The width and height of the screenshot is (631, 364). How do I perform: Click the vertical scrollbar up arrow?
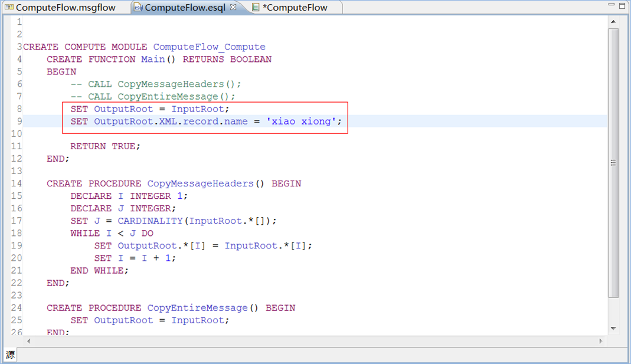click(x=613, y=22)
